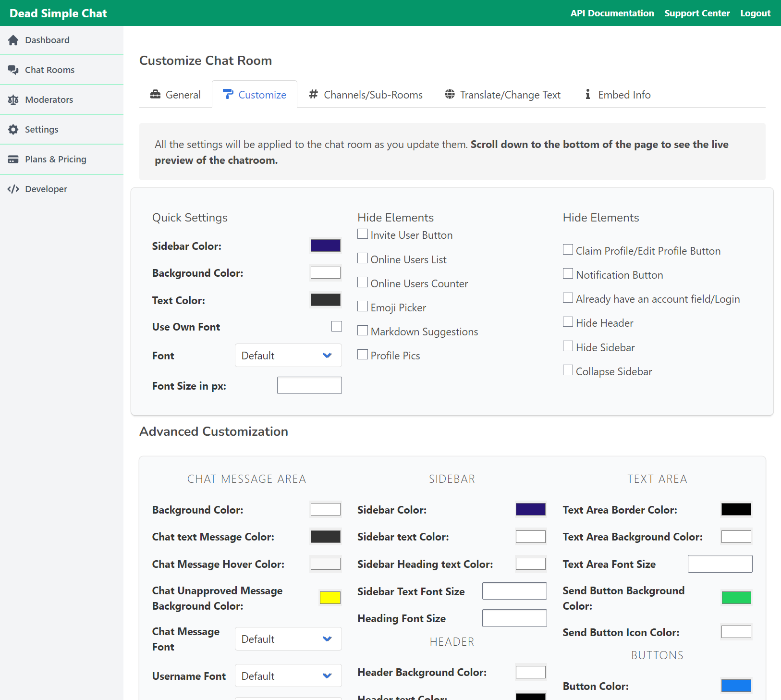Select the Chat Rooms speech bubble icon
781x700 pixels.
pos(13,70)
